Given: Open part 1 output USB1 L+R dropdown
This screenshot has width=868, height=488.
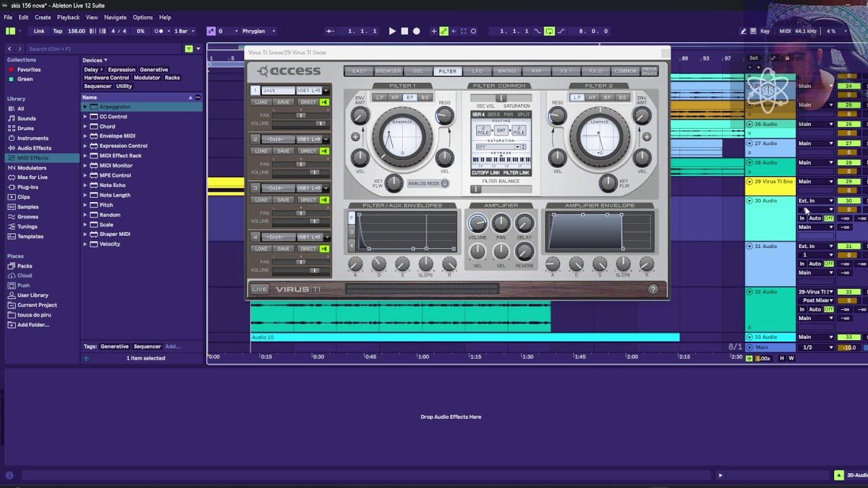Looking at the screenshot, I should (313, 91).
